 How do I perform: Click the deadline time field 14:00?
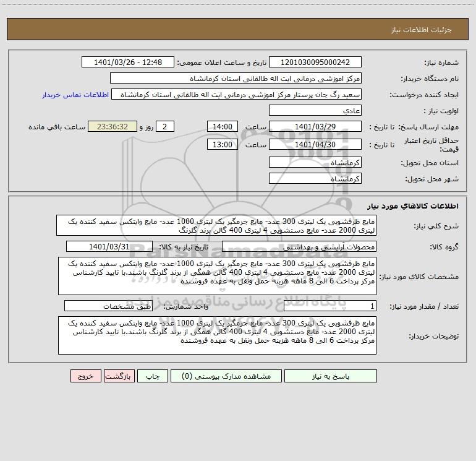click(222, 127)
